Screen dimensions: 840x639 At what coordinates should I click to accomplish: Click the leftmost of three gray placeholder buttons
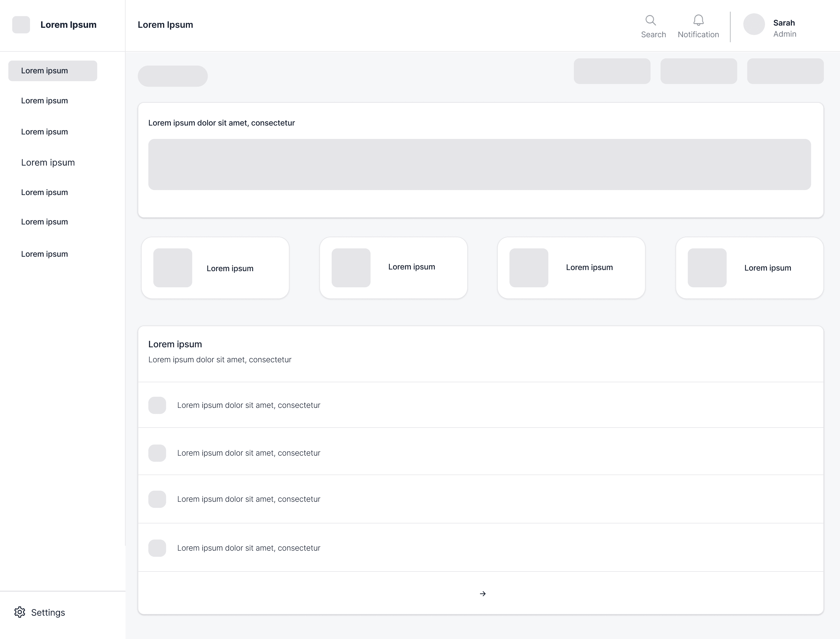tap(612, 71)
